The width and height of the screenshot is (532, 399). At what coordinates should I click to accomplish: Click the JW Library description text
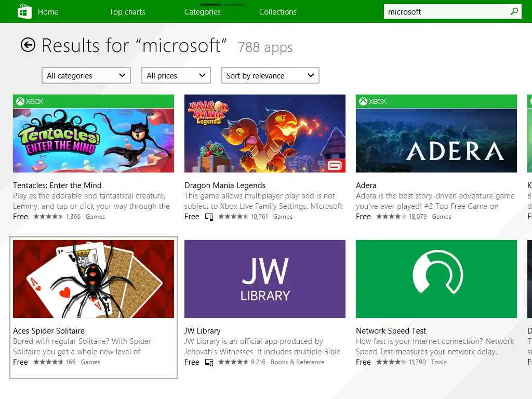click(262, 347)
